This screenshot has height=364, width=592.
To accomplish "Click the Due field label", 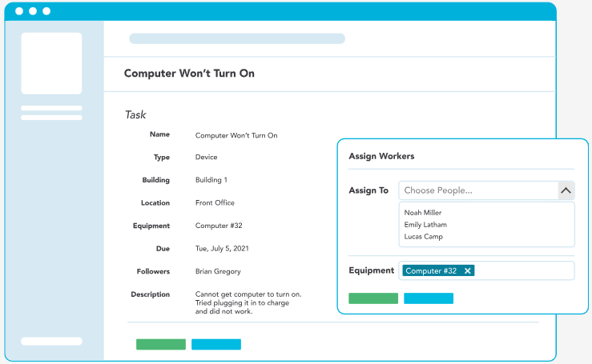I will coord(163,249).
